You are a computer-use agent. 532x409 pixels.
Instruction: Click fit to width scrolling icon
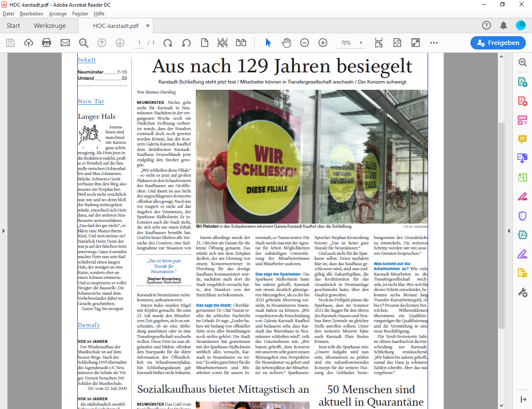pos(379,43)
